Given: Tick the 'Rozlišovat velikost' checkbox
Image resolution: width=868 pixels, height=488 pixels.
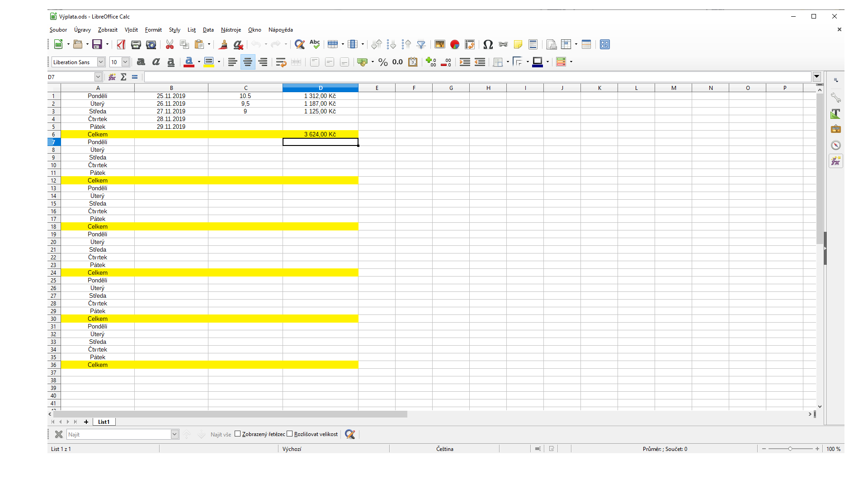Looking at the screenshot, I should pos(290,434).
